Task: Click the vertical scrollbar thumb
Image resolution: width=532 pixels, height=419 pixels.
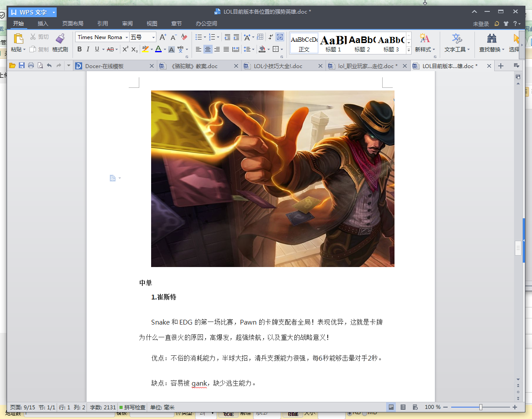Action: pyautogui.click(x=518, y=248)
